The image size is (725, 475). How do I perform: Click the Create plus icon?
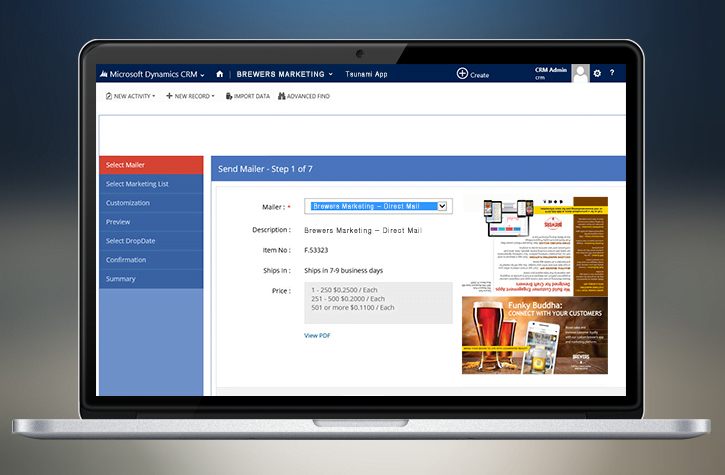click(x=462, y=74)
